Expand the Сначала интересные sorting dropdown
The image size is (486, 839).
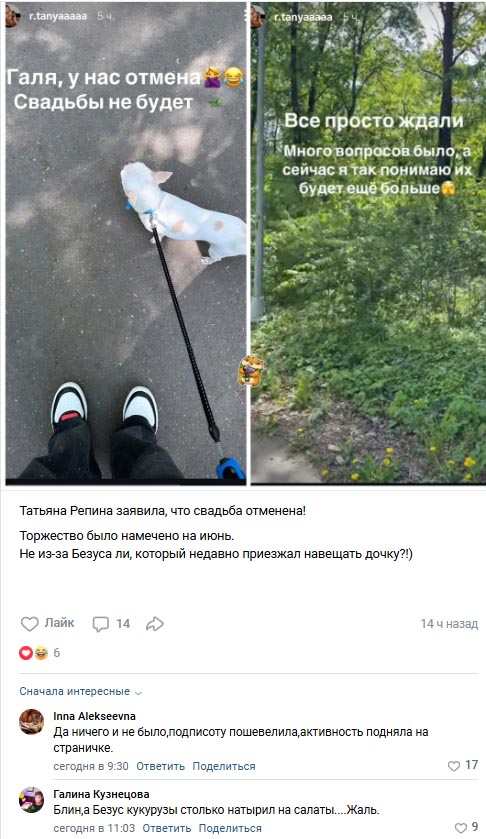coord(81,691)
